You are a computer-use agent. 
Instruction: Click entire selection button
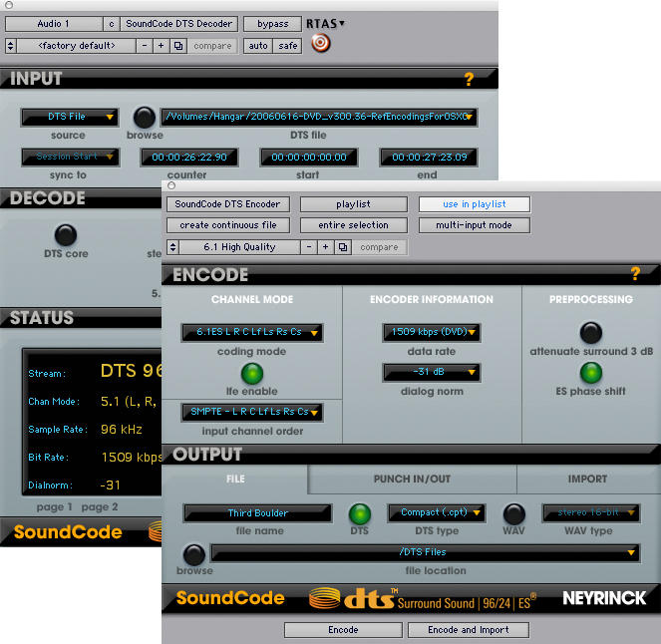pos(353,225)
